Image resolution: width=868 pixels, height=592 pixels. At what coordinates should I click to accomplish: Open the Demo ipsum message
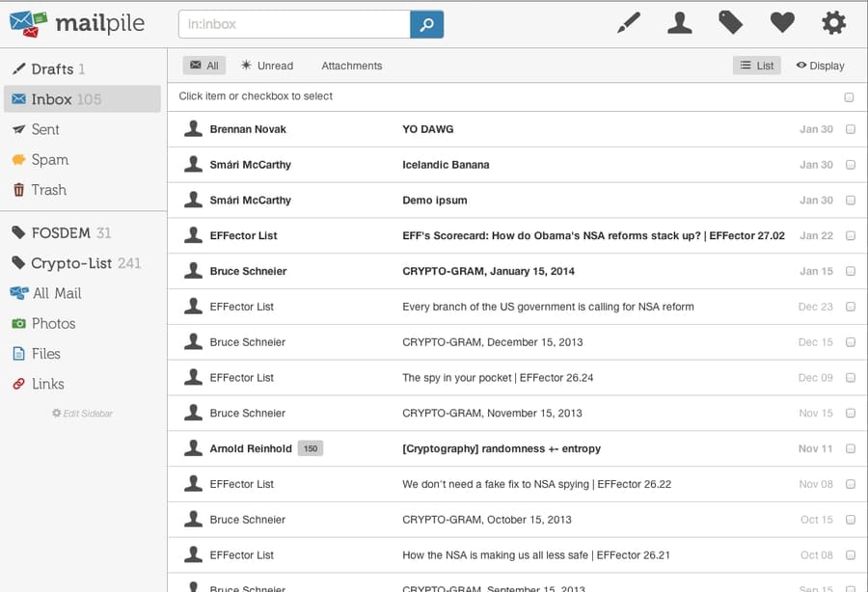tap(435, 200)
